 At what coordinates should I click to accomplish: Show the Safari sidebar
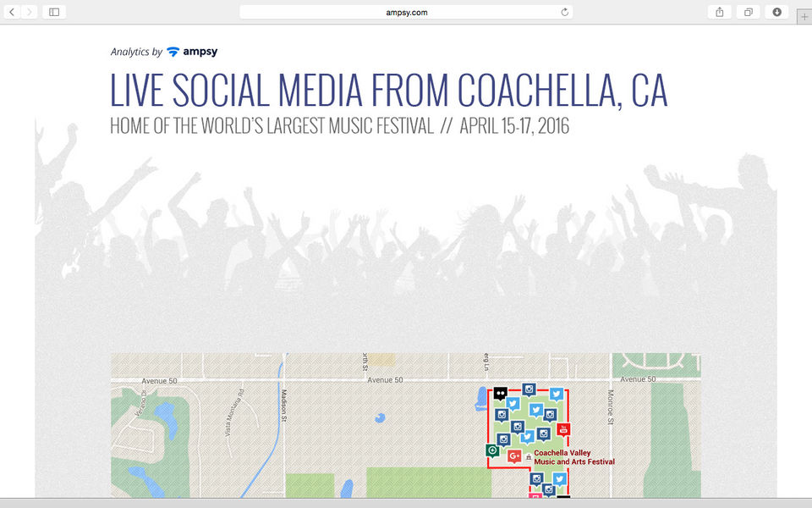(53, 12)
